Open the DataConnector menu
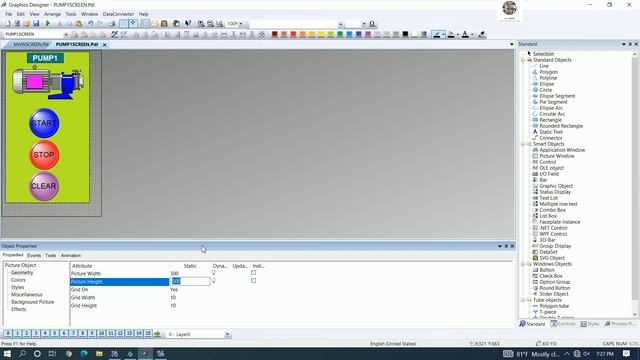This screenshot has height=360, width=640. pyautogui.click(x=118, y=14)
